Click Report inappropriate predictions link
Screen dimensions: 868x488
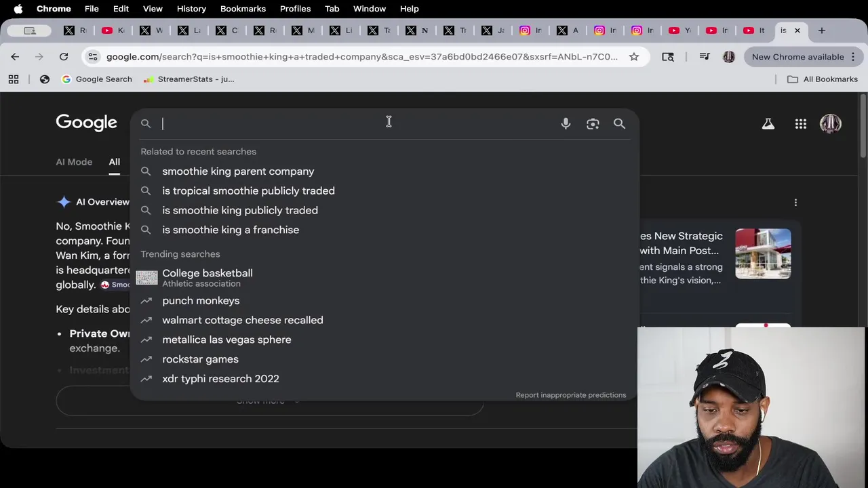571,395
